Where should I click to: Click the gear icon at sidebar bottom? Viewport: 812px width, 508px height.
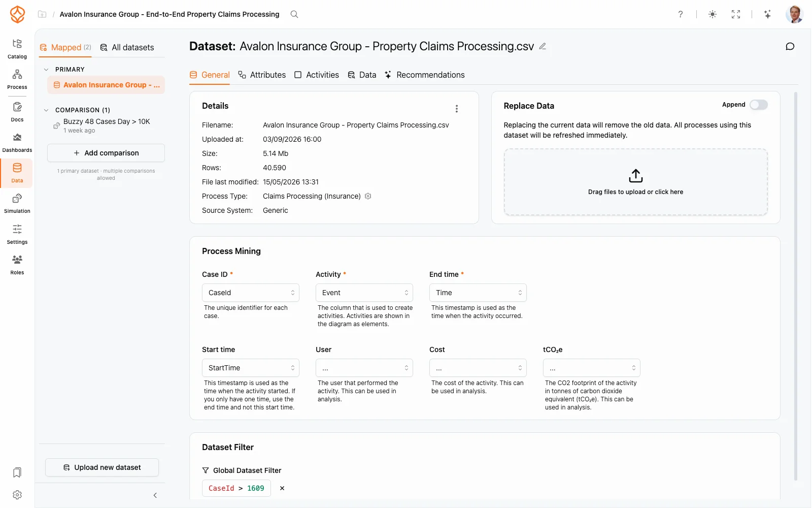(17, 495)
